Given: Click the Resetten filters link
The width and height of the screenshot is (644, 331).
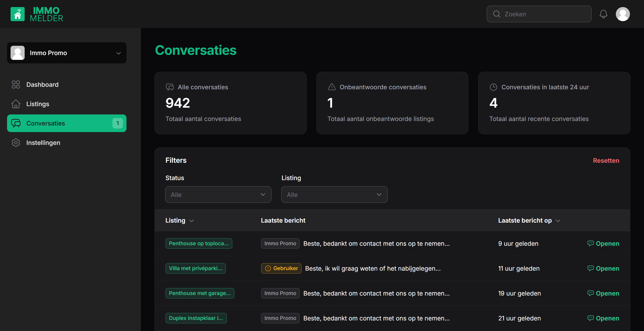Looking at the screenshot, I should pyautogui.click(x=606, y=160).
